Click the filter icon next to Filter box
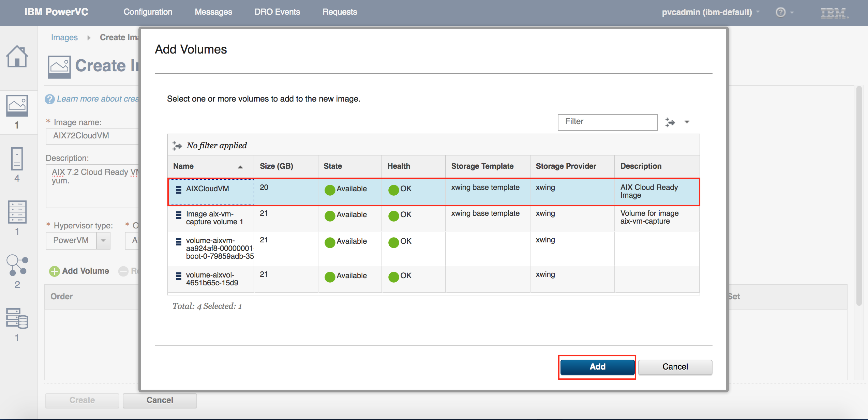 click(x=670, y=122)
